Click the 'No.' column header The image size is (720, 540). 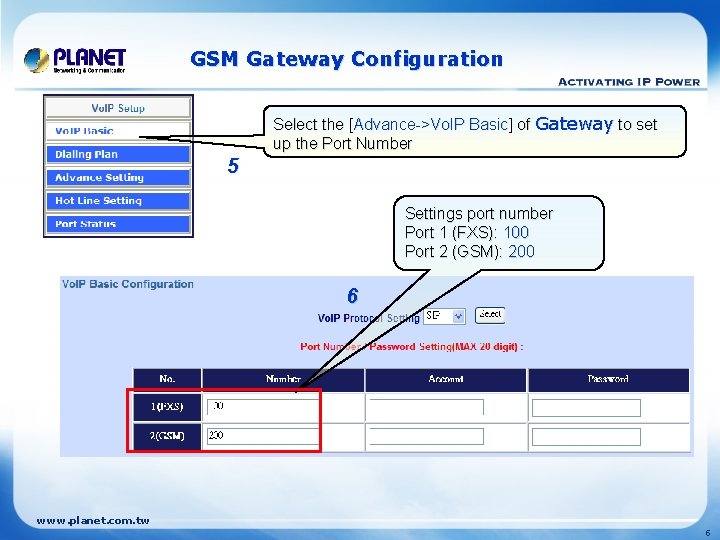pyautogui.click(x=167, y=380)
